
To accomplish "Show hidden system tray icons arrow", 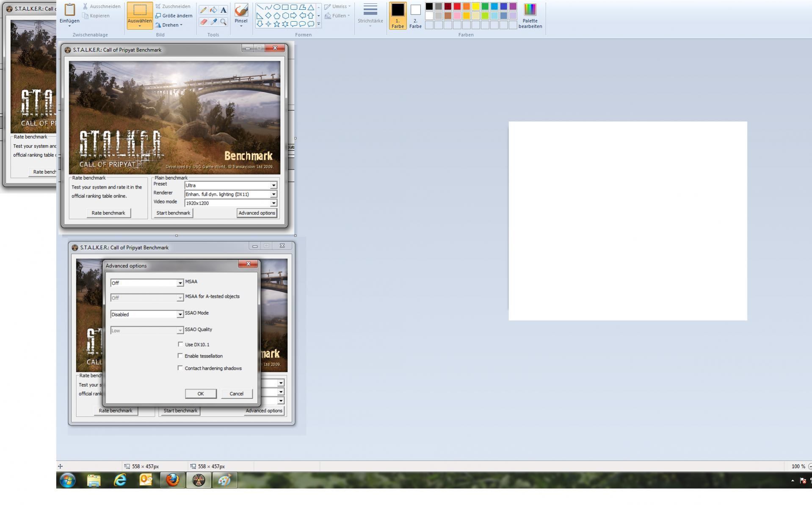I will 793,480.
